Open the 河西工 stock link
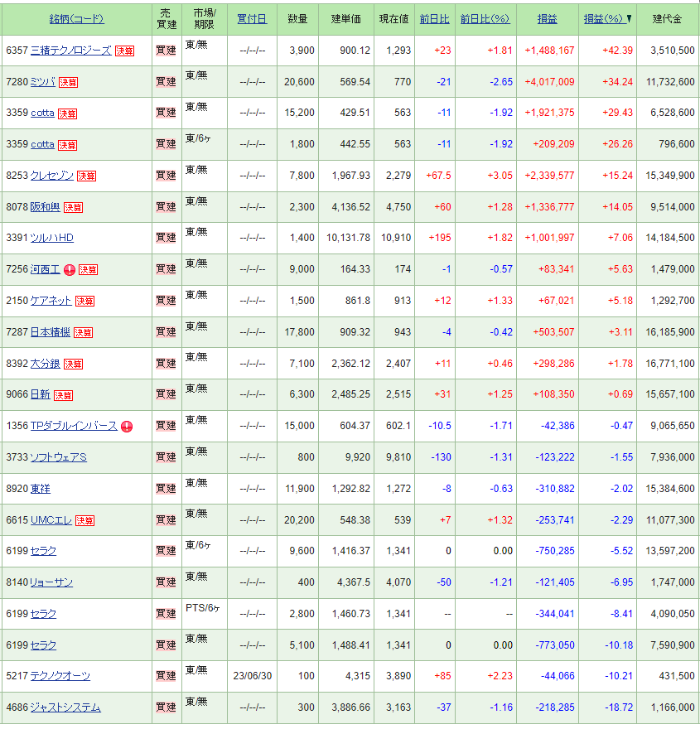The width and height of the screenshot is (700, 734). [x=46, y=269]
